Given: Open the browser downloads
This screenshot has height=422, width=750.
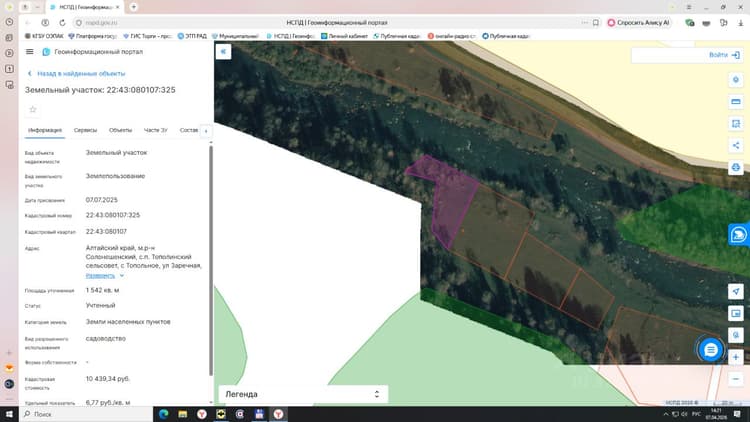Looking at the screenshot, I should click(x=740, y=22).
